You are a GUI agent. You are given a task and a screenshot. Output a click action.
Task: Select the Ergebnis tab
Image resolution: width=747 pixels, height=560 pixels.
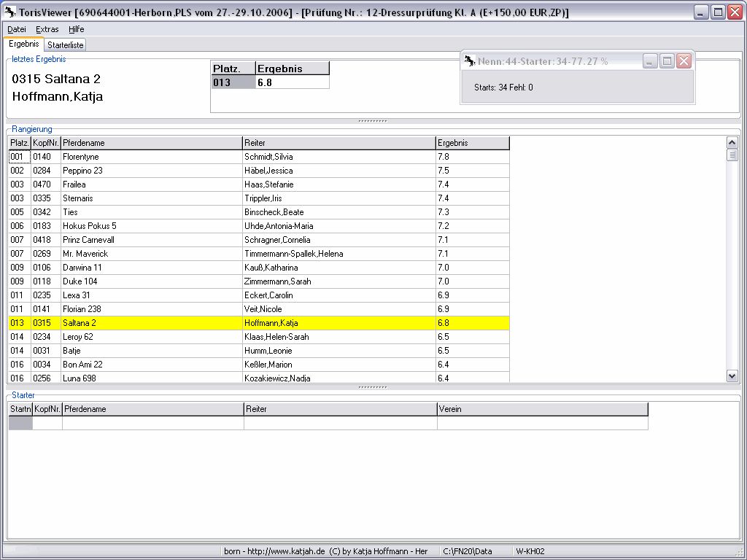coord(23,44)
